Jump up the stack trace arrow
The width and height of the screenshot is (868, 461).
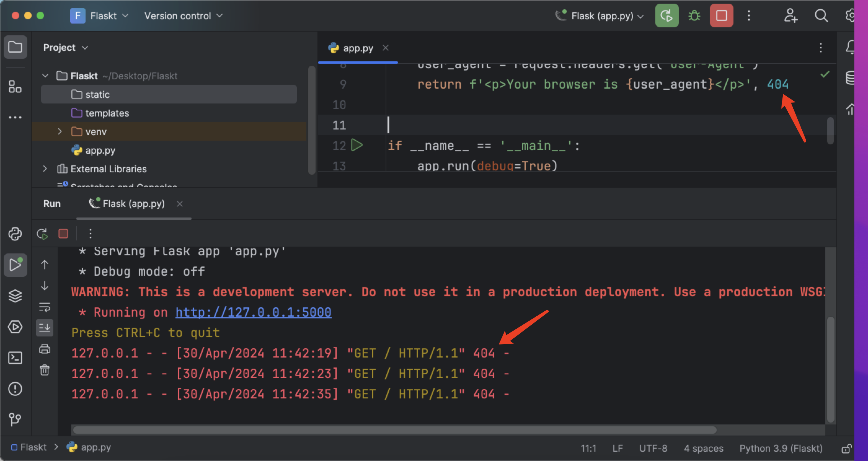point(44,265)
